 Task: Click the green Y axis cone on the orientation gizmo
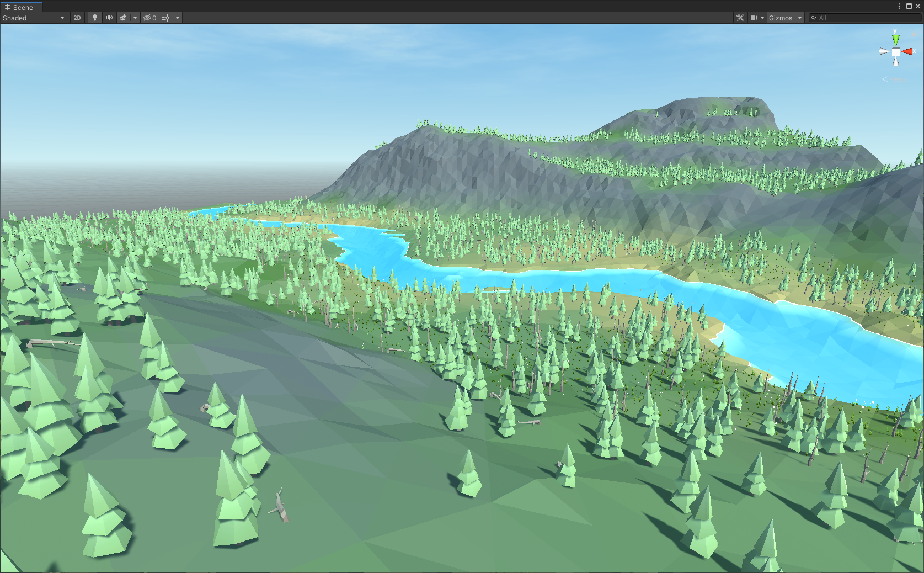(896, 38)
